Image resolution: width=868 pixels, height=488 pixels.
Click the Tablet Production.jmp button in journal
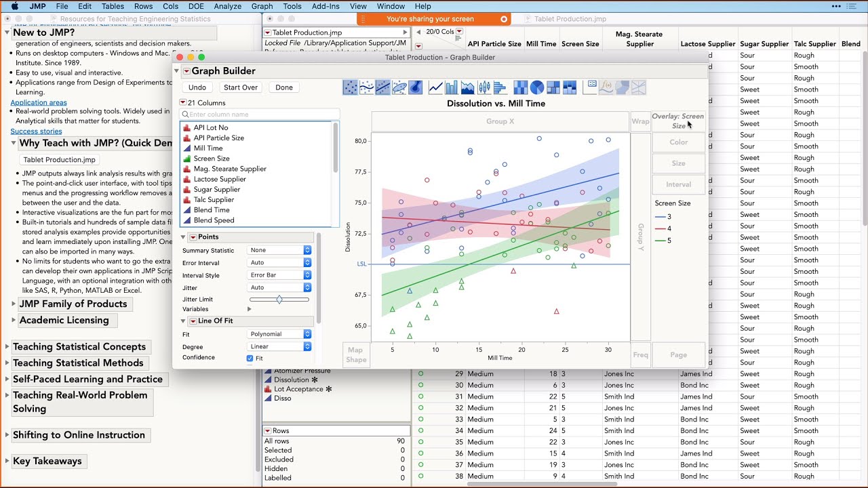tap(59, 160)
